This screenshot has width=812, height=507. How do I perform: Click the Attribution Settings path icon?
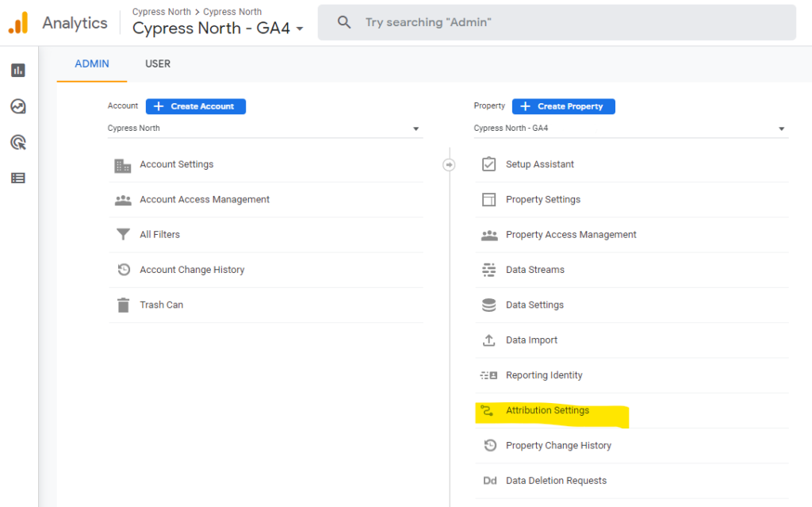(487, 410)
